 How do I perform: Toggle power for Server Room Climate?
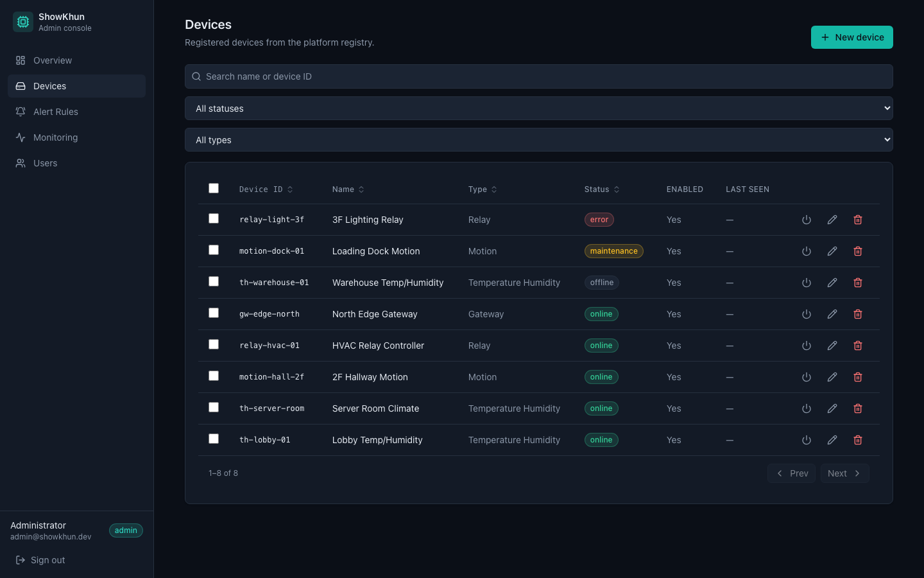click(807, 408)
